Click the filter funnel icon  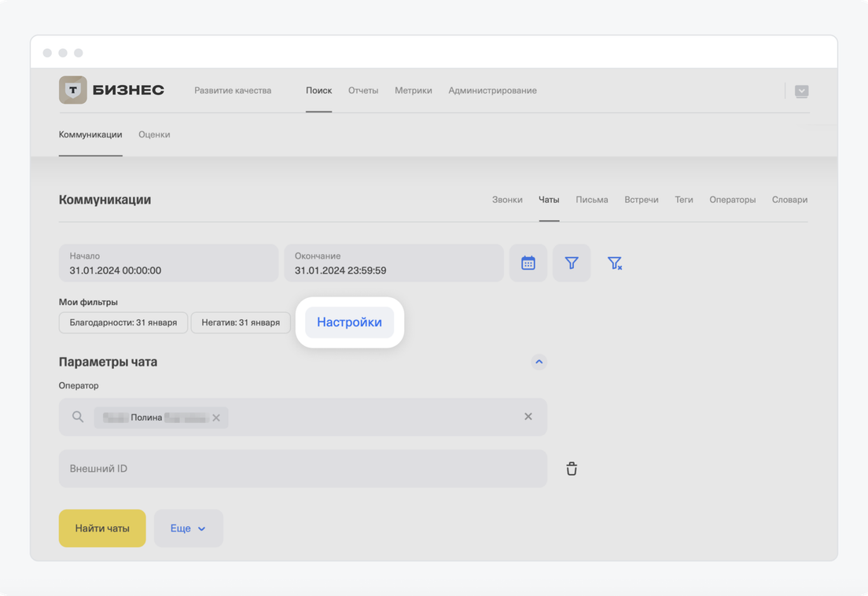coord(572,263)
